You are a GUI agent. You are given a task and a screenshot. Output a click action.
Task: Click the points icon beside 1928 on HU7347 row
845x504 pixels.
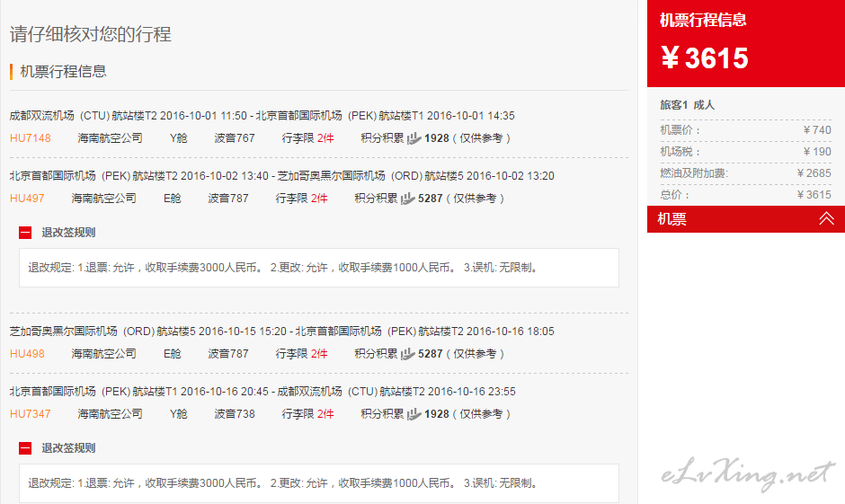click(x=414, y=414)
